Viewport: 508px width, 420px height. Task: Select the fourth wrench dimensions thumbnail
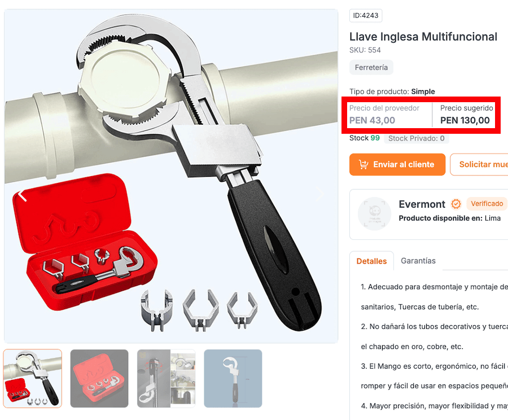(233, 378)
